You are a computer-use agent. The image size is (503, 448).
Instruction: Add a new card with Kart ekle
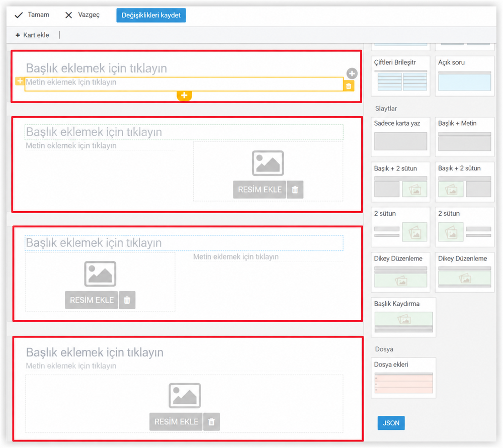coord(32,35)
